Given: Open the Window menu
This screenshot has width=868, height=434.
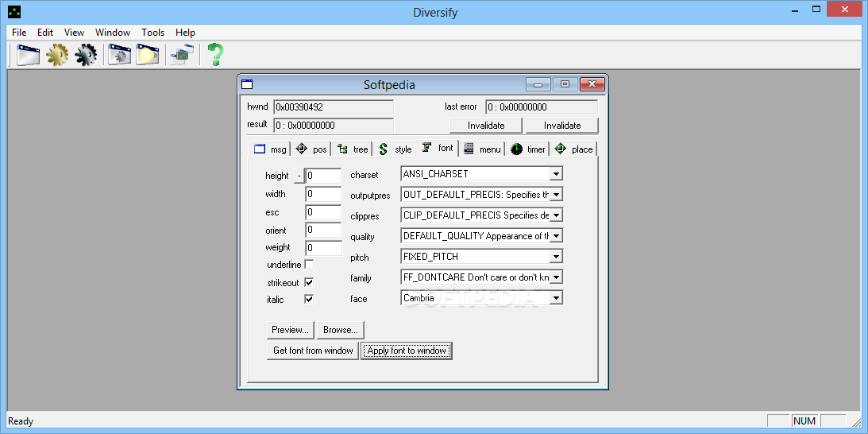Looking at the screenshot, I should pos(113,32).
